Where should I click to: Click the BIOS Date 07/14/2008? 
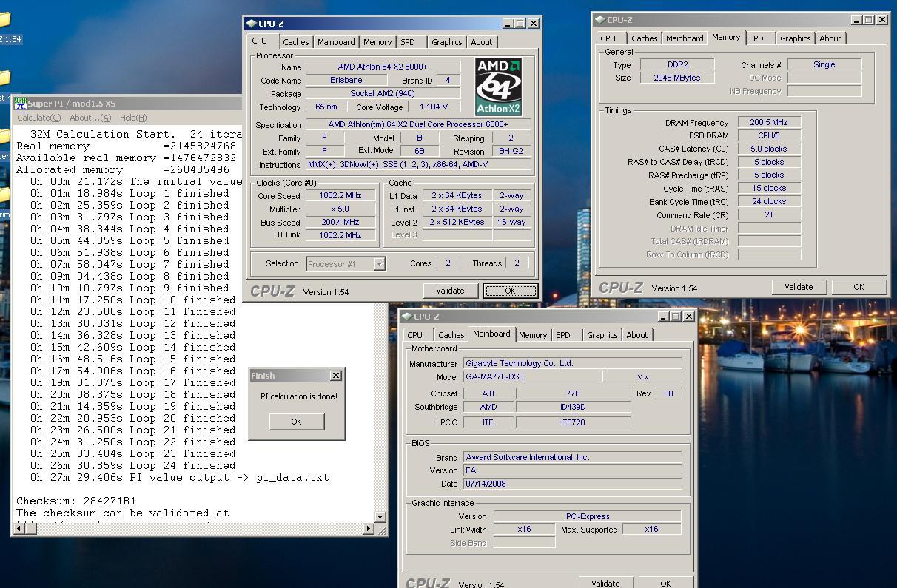pyautogui.click(x=572, y=484)
